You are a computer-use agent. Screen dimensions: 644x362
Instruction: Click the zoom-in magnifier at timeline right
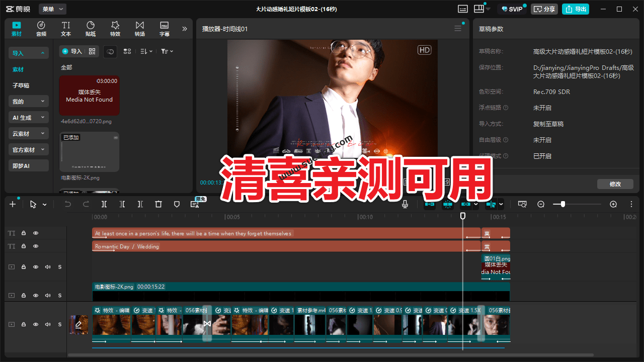(613, 204)
